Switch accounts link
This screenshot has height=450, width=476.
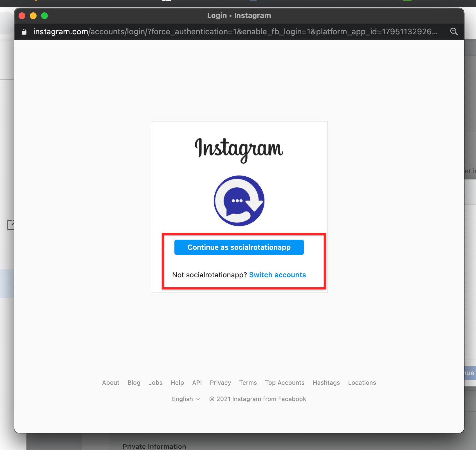click(x=277, y=275)
